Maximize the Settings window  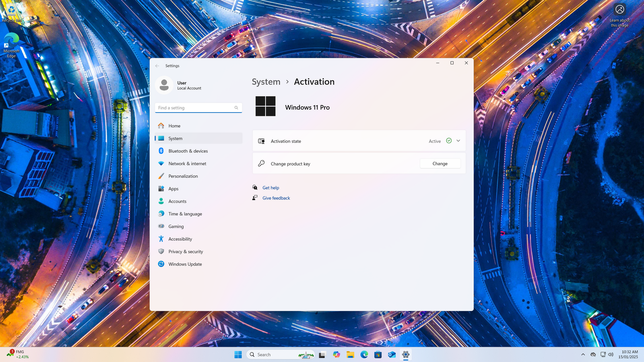tap(452, 63)
